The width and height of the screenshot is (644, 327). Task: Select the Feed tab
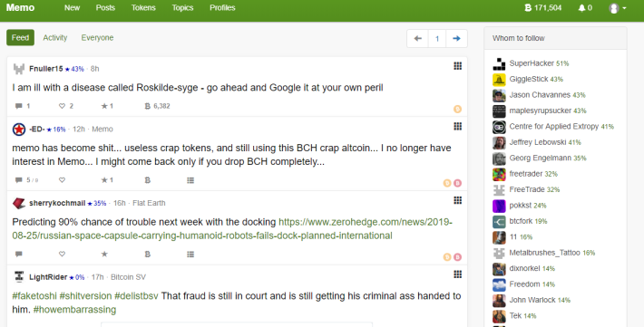tap(20, 38)
